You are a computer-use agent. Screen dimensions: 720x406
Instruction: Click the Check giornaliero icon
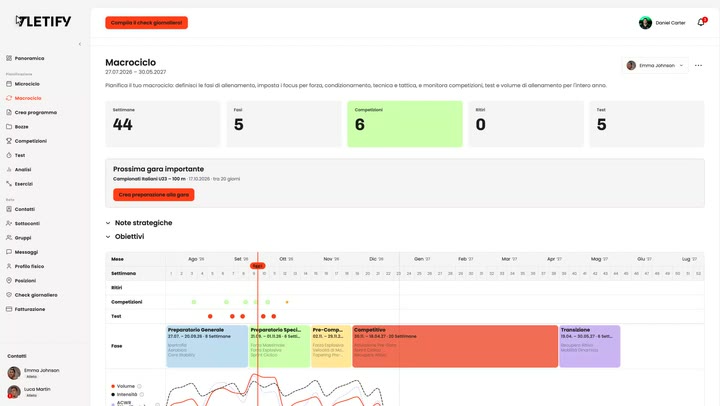(x=9, y=295)
